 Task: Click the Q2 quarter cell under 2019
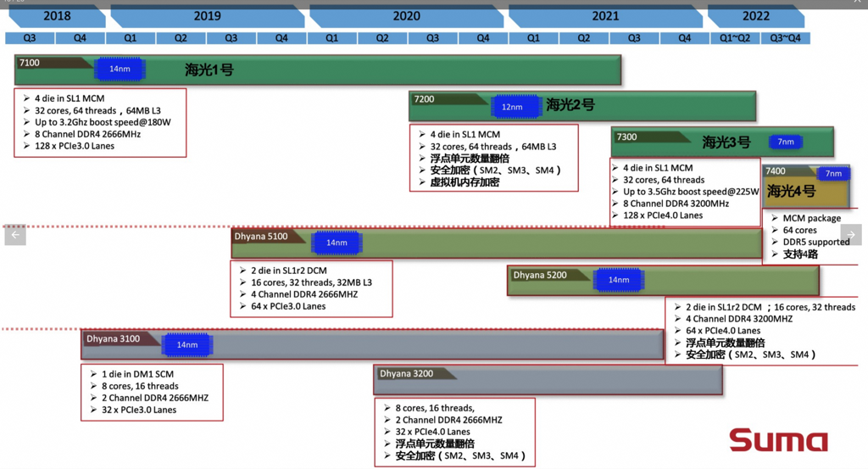click(x=181, y=38)
